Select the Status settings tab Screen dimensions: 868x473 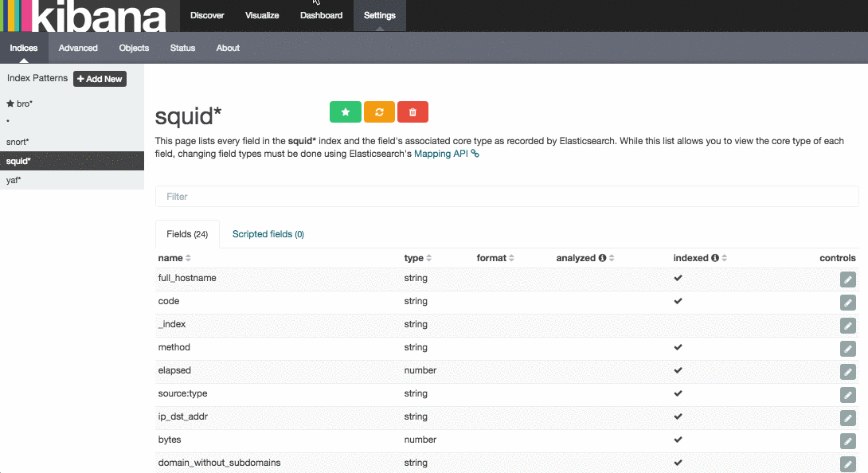point(182,49)
